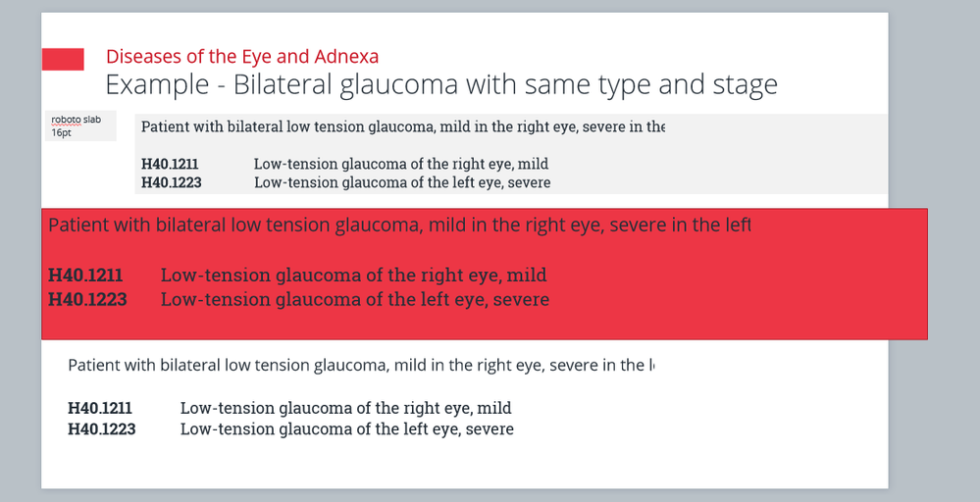Click bottom H40.1211 code on white background
Screen dimensions: 980x502
[x=100, y=408]
